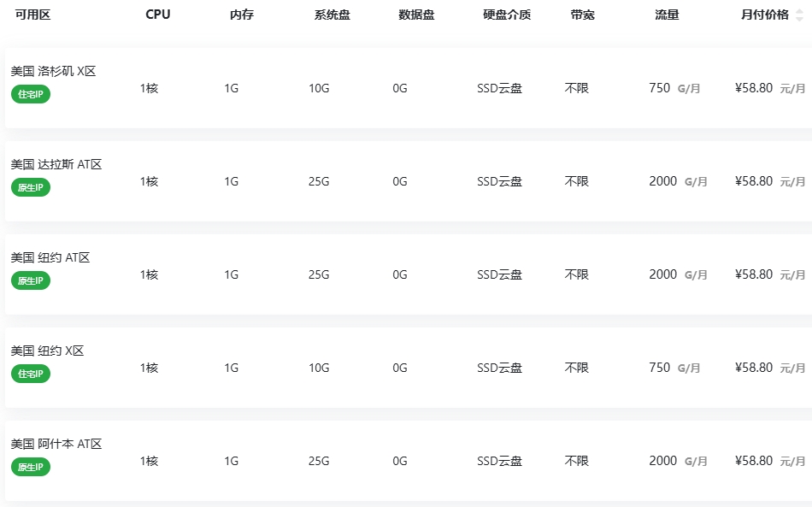This screenshot has width=812, height=507.
Task: Open the 美国 阿什本 AT区 plan
Action: click(x=409, y=461)
